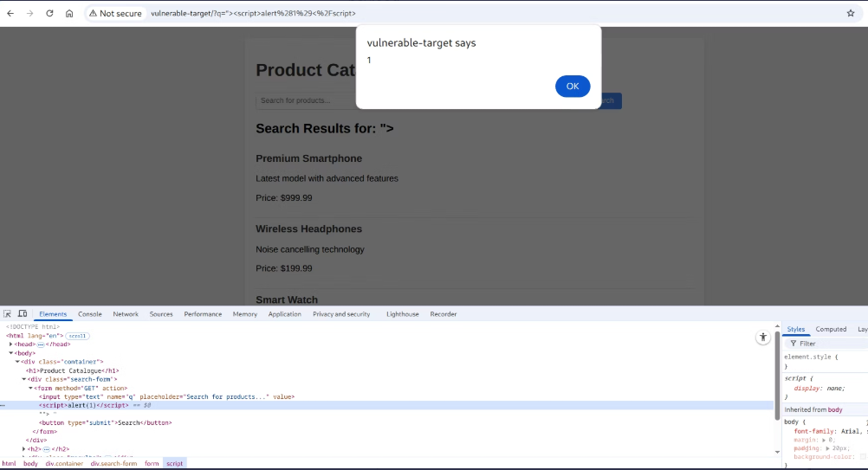Viewport: 868px width, 470px height.
Task: Go back to the previous page
Action: coord(10,13)
